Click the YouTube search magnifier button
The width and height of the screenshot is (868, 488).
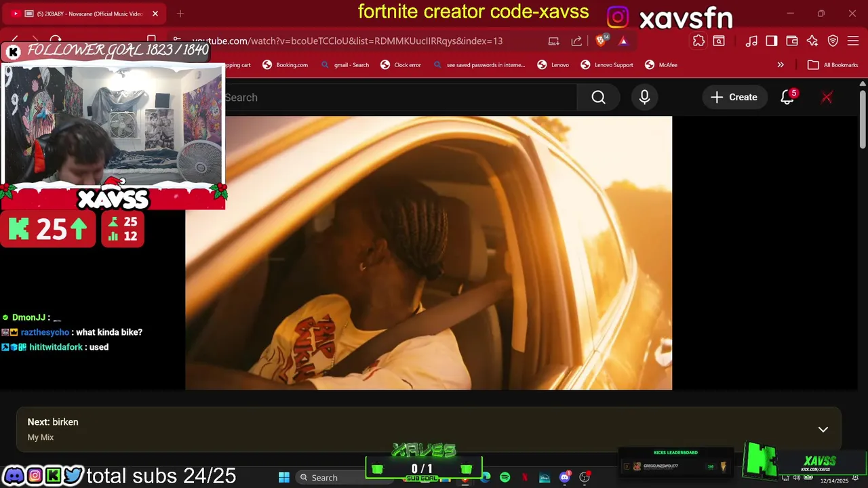click(x=598, y=98)
